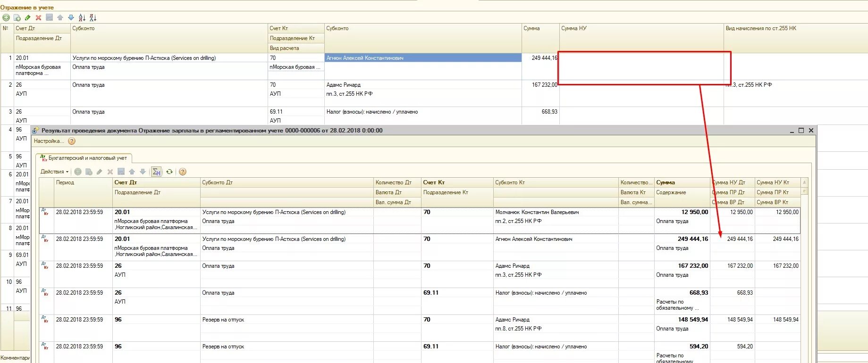Sort descending Я-А in top toolbar

tap(93, 17)
